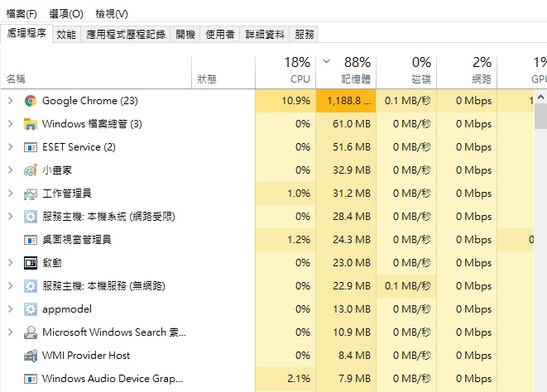Sort by the 記憶體 column header

346,72
